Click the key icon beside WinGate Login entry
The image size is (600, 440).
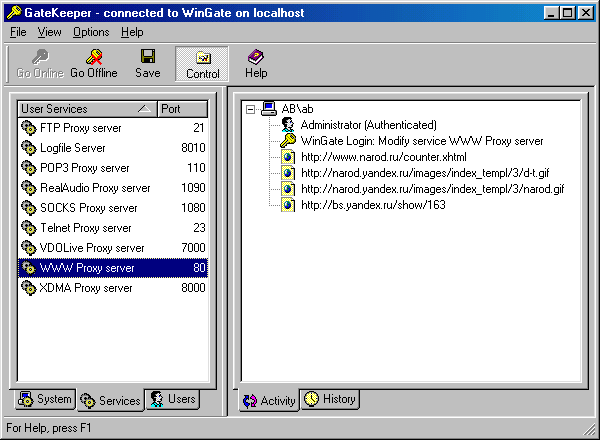tap(288, 141)
